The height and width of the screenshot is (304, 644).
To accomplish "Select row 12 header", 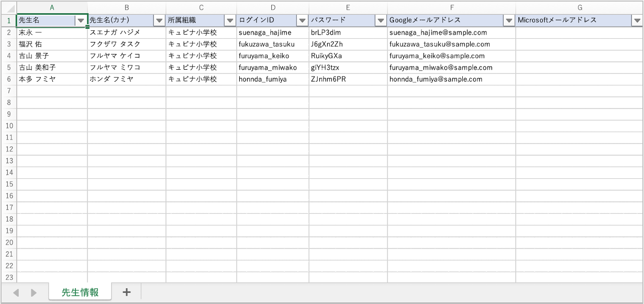I will click(x=8, y=149).
